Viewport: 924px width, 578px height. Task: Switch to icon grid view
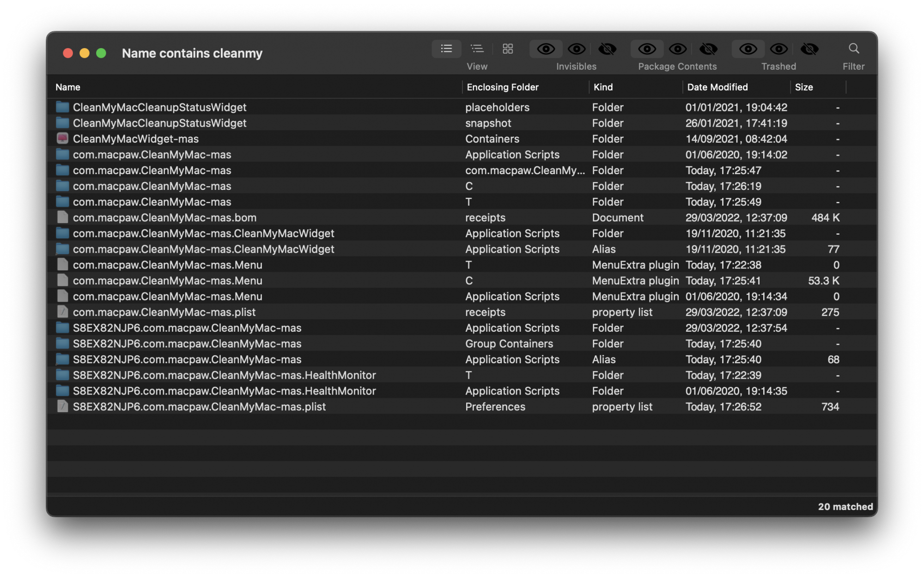click(508, 49)
